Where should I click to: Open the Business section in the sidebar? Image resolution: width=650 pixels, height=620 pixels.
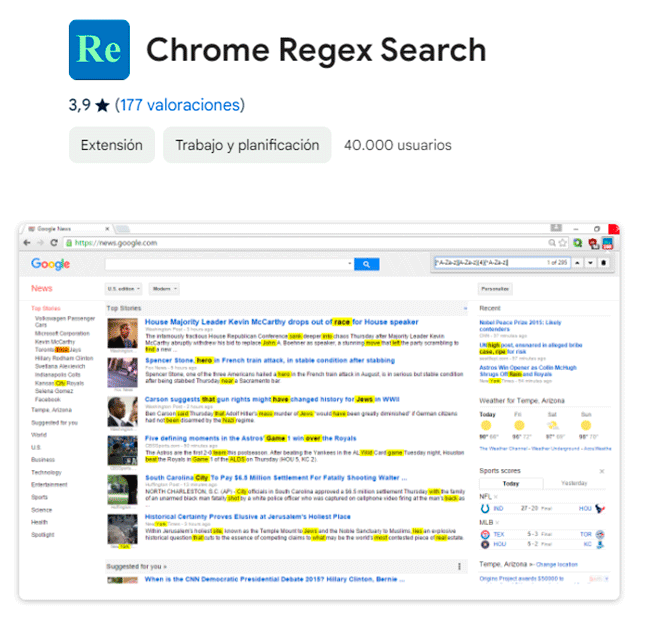(43, 460)
